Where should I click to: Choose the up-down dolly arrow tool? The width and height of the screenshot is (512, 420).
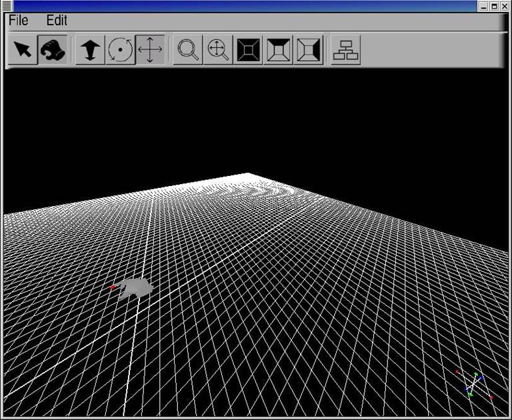point(90,49)
